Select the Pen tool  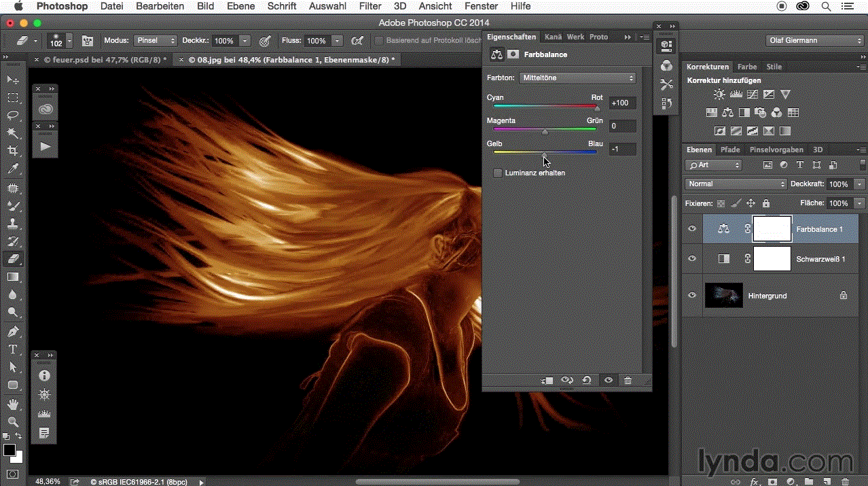coord(13,332)
